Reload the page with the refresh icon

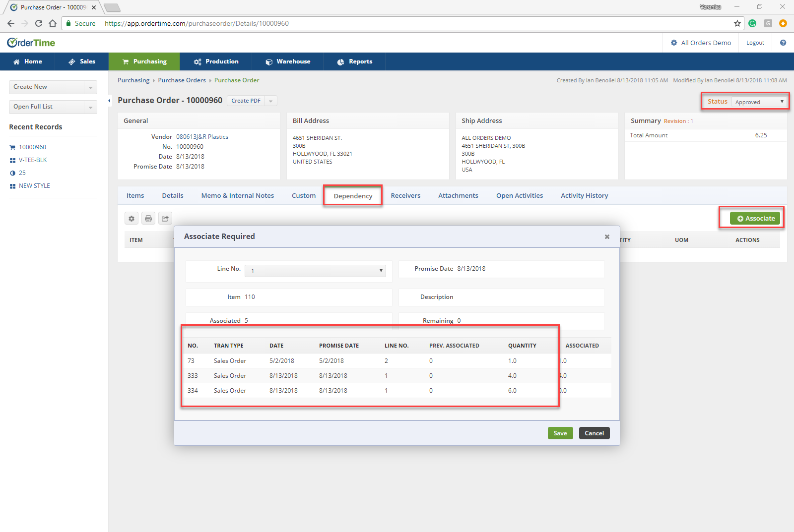point(39,23)
